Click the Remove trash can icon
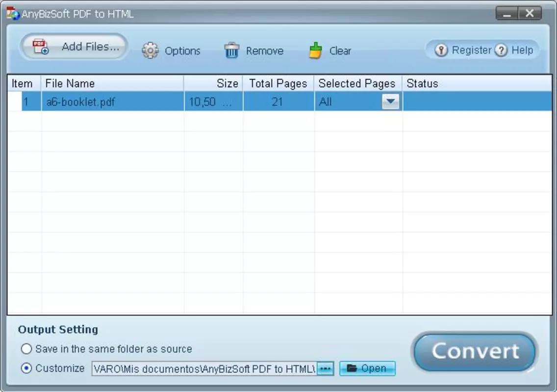This screenshot has width=557, height=392. 231,50
